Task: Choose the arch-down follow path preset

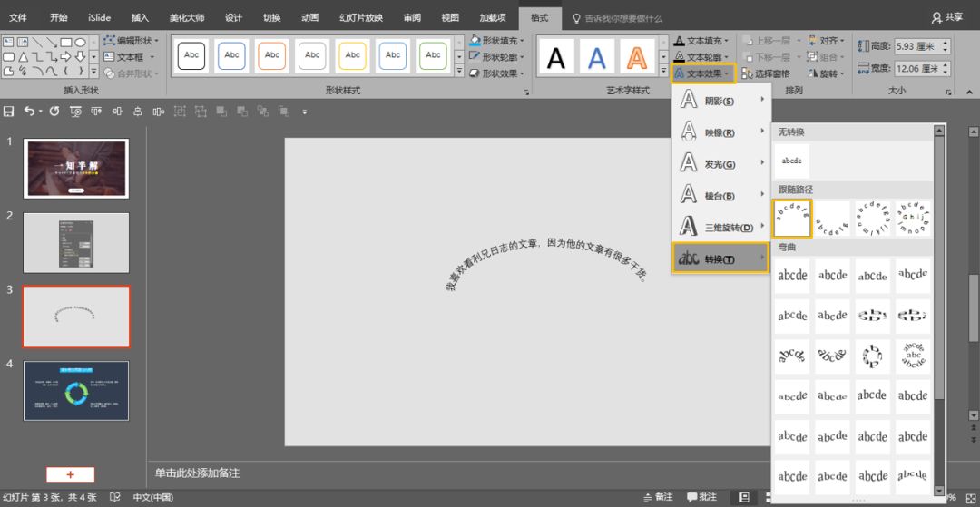Action: 832,219
